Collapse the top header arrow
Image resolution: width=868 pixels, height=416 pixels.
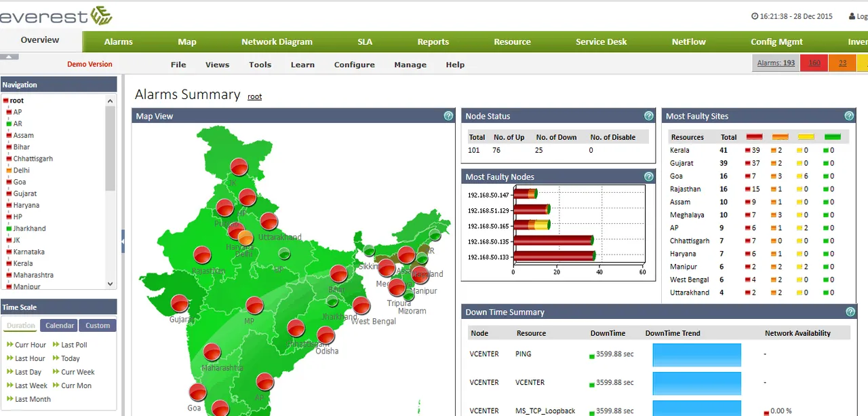(9, 57)
